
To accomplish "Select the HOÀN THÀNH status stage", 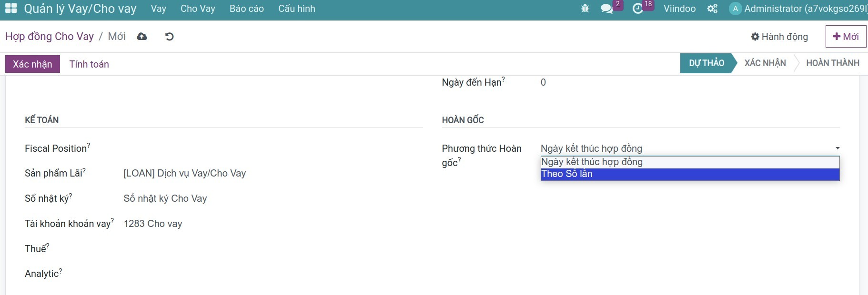I will 833,63.
